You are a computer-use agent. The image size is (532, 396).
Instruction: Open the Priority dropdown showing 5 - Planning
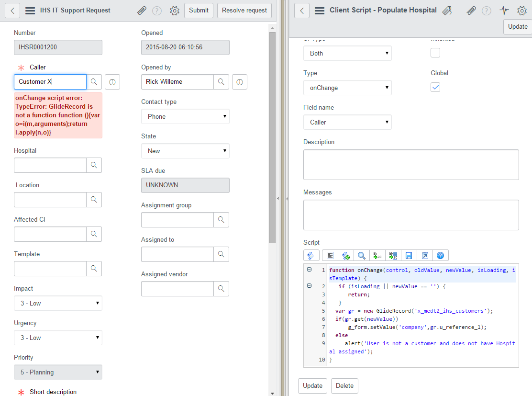[x=58, y=372]
